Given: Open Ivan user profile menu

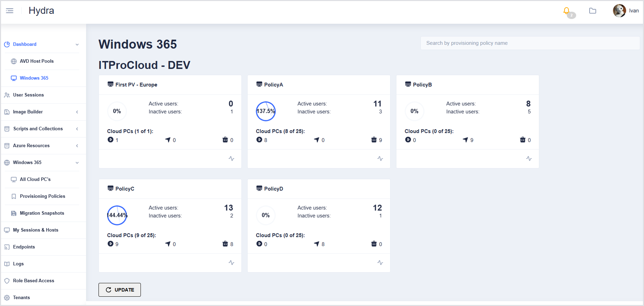Looking at the screenshot, I should pyautogui.click(x=626, y=11).
